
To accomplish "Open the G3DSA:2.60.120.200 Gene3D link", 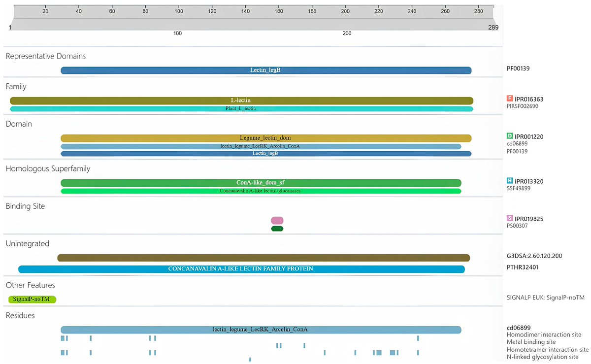I will (535, 256).
